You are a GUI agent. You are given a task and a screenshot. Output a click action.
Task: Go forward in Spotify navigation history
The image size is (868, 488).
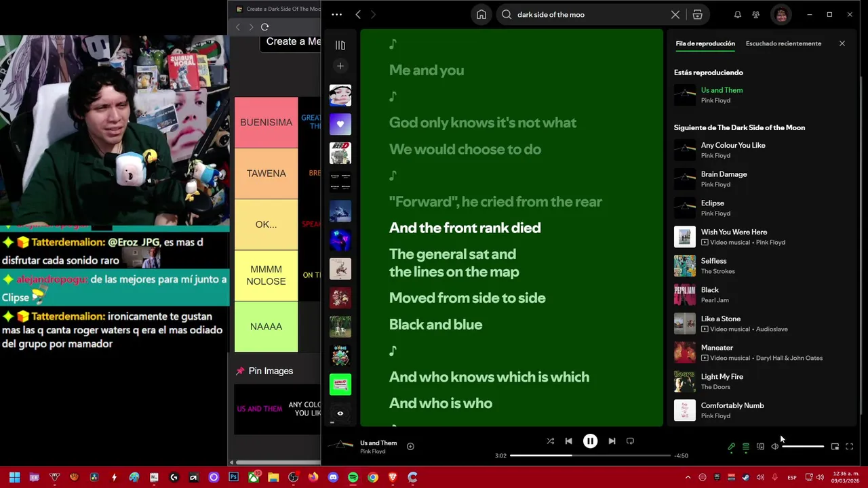click(373, 14)
